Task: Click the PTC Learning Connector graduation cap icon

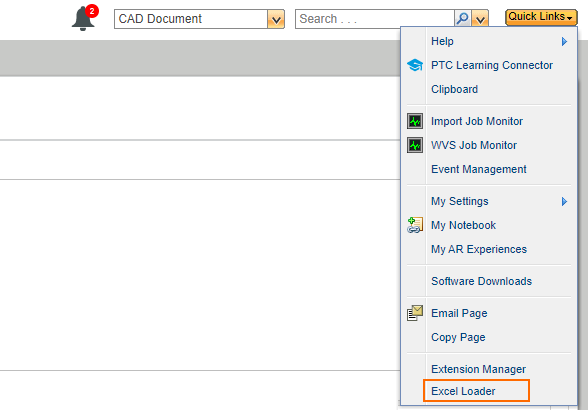Action: [415, 65]
